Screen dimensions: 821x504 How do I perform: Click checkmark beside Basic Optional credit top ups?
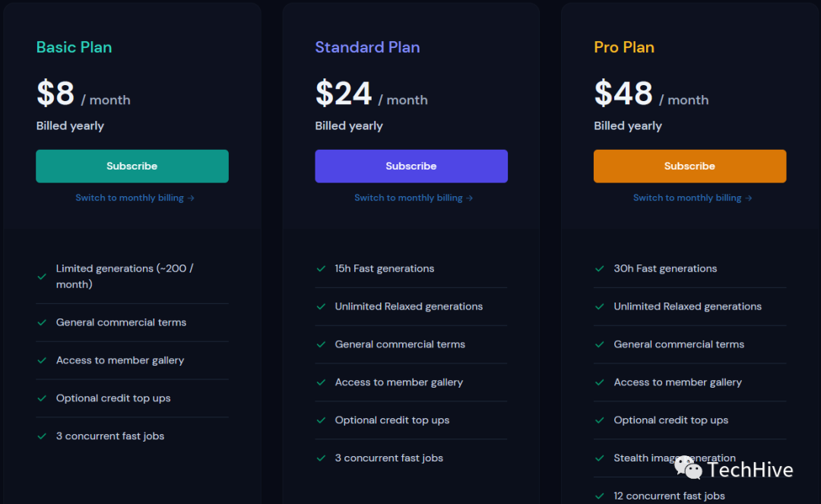(42, 398)
